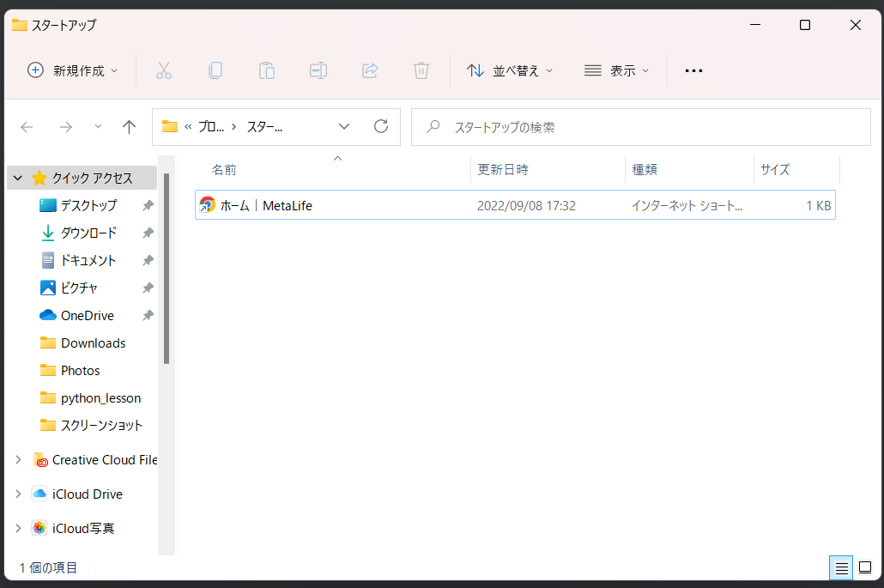The image size is (884, 588).
Task: Minimize the スタートアップ window
Action: pos(755,25)
